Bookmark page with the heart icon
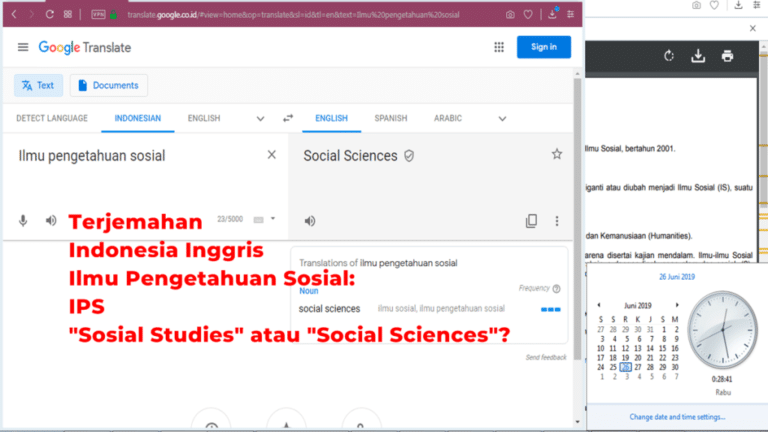Screen dimensions: 768x432 coord(528,15)
